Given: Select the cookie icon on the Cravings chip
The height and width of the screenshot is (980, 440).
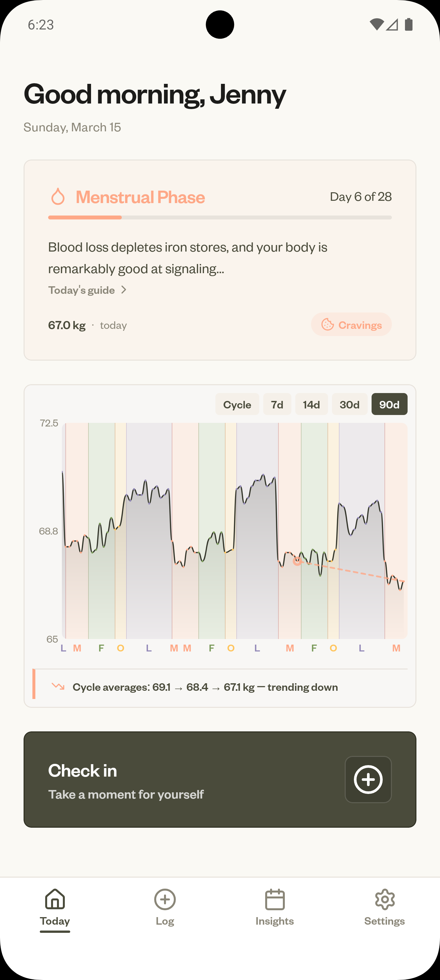Looking at the screenshot, I should (x=327, y=325).
